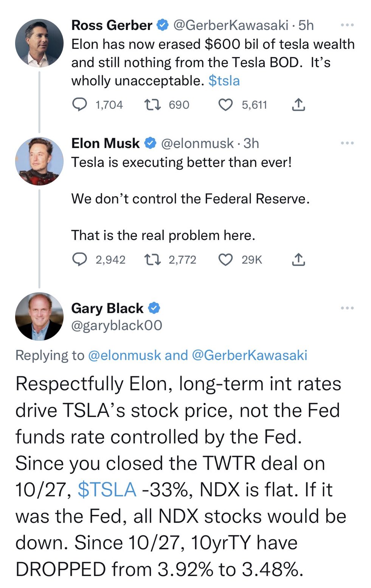View Ross Gerber's profile picture
This screenshot has height=588, width=371.
click(39, 43)
